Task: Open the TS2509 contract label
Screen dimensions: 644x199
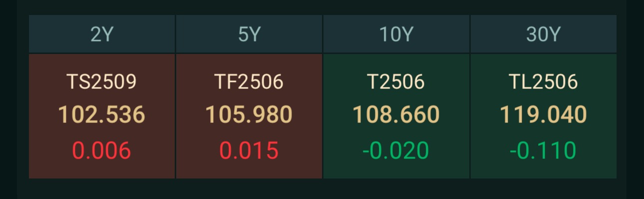Action: click(102, 82)
